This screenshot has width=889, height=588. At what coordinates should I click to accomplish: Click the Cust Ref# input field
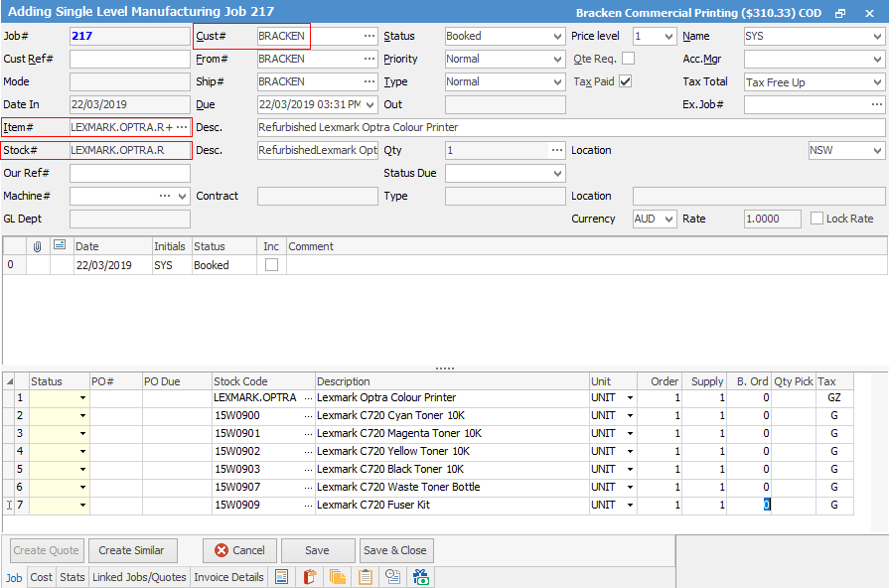[x=129, y=59]
